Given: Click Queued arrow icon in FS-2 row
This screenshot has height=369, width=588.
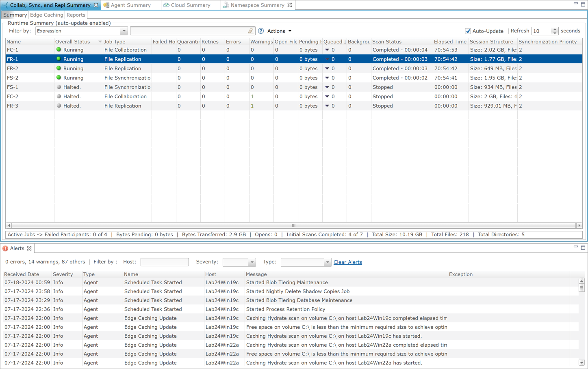Looking at the screenshot, I should 327,78.
